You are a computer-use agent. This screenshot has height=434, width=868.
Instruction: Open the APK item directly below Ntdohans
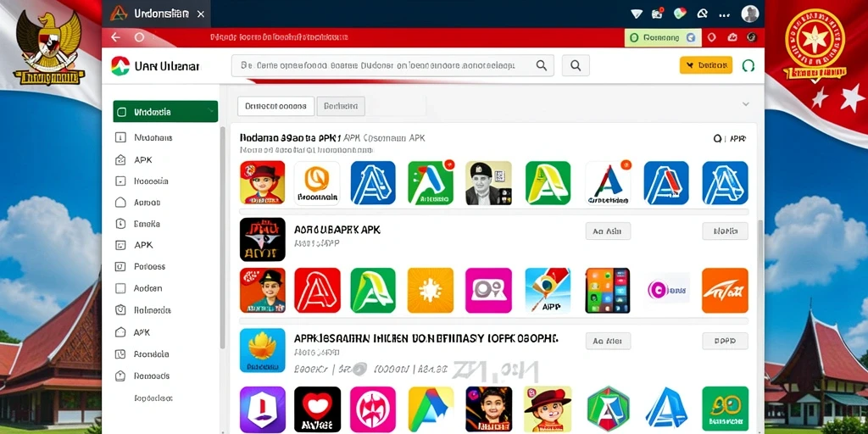142,159
